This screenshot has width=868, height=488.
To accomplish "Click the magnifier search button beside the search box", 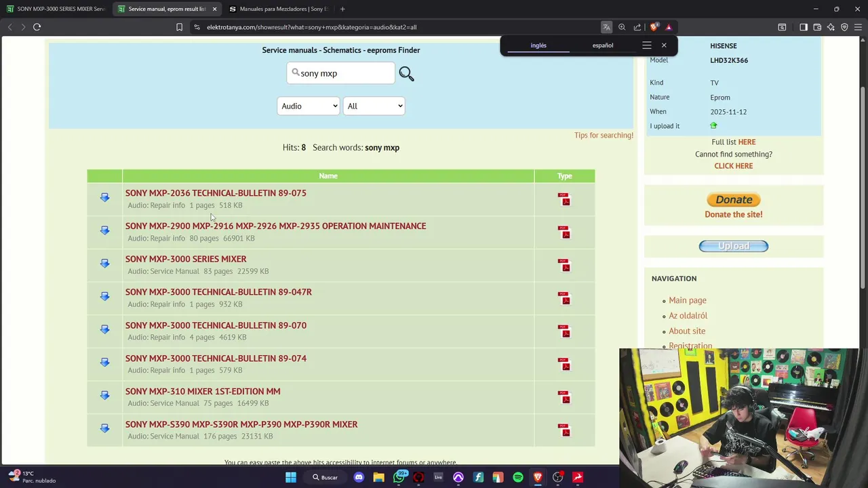I will tap(406, 74).
